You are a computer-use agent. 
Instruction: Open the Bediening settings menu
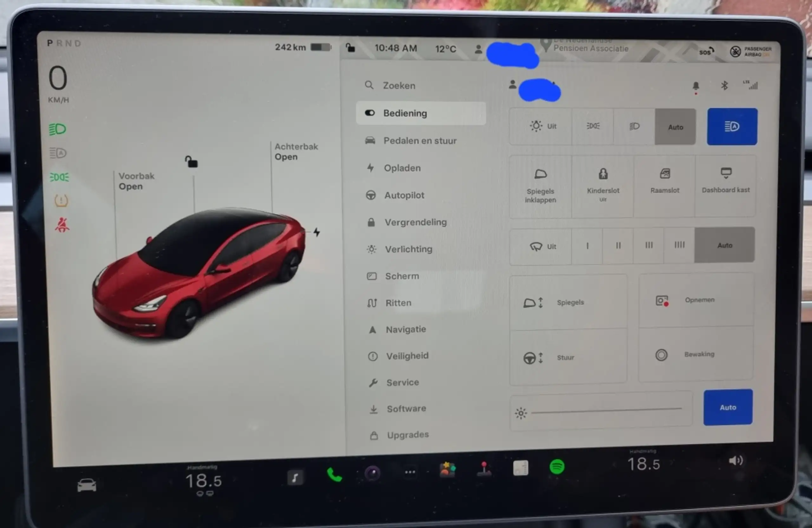[421, 113]
